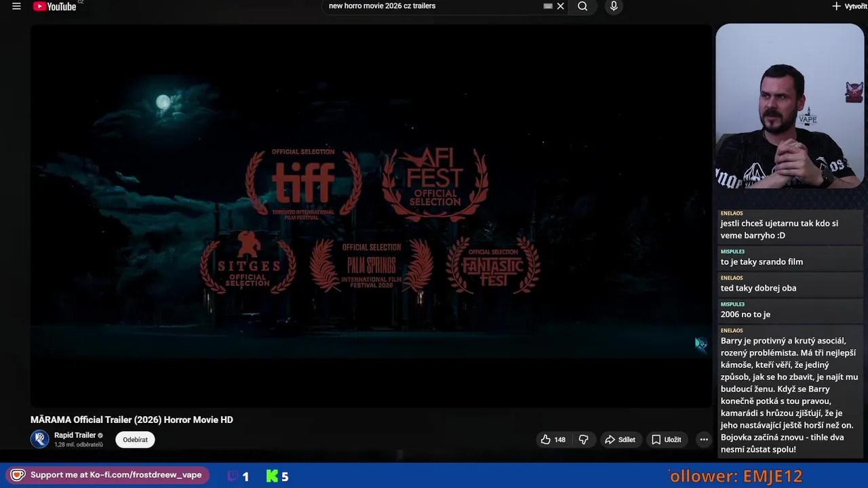This screenshot has width=868, height=488.
Task: Click chat message 'ted taky dobrej oba'
Action: [758, 288]
